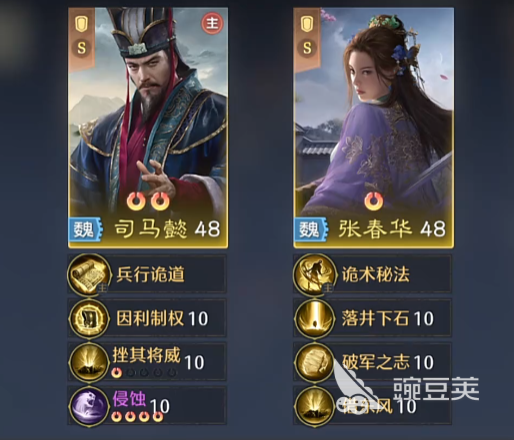514x440 pixels.
Task: Tap the S rank badge on 张春华 card
Action: pyautogui.click(x=307, y=48)
